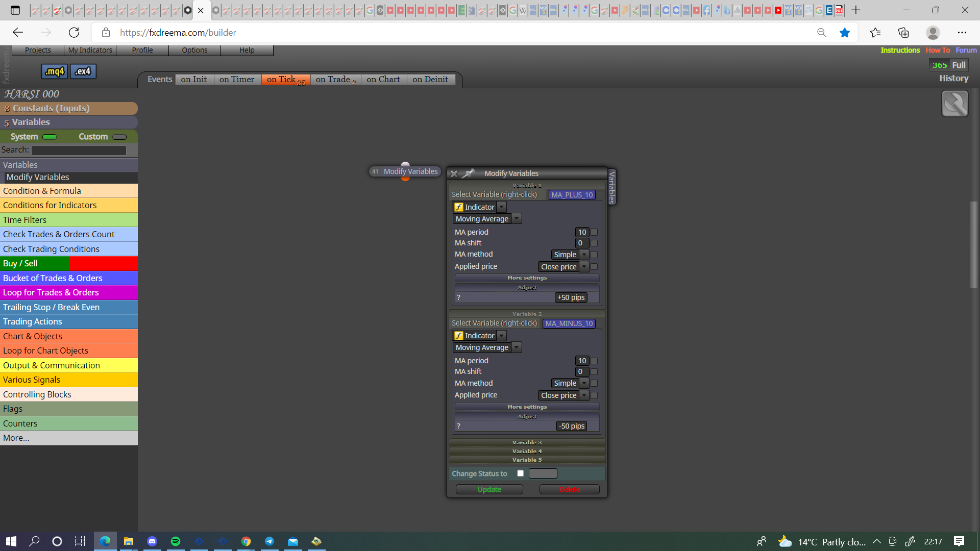Click the green Update button
The image size is (980, 551).
pos(489,489)
